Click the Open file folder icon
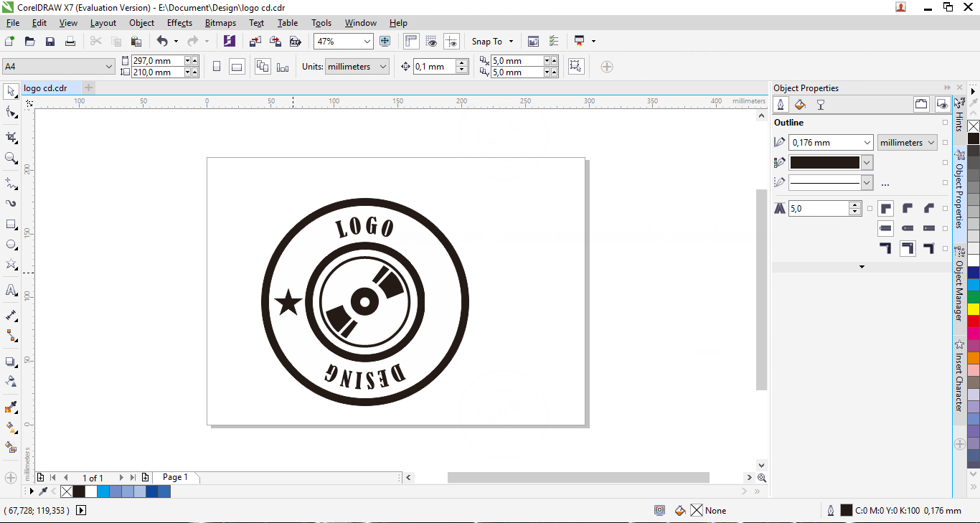Viewport: 980px width, 523px height. point(30,42)
